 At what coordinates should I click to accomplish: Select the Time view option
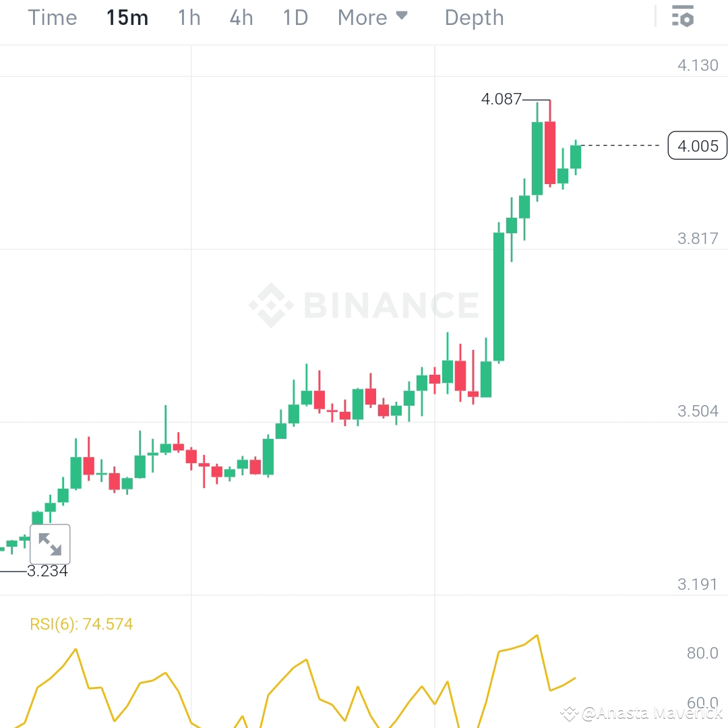pos(52,18)
